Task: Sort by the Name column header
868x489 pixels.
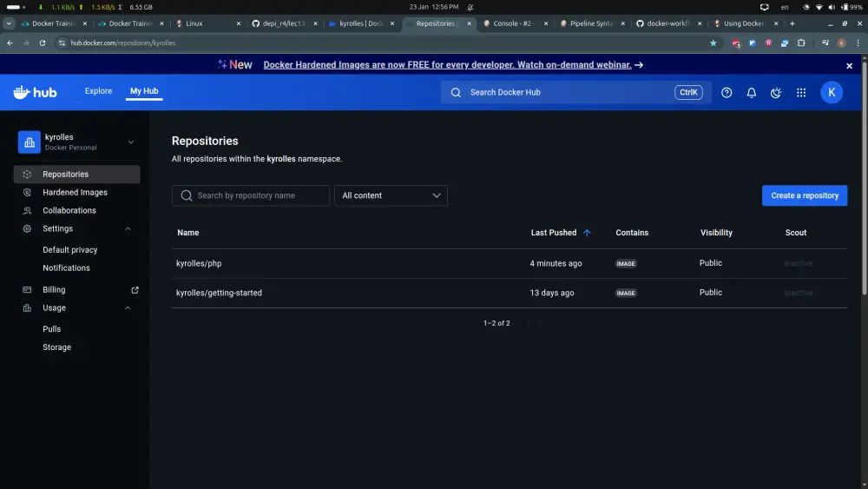Action: [187, 233]
